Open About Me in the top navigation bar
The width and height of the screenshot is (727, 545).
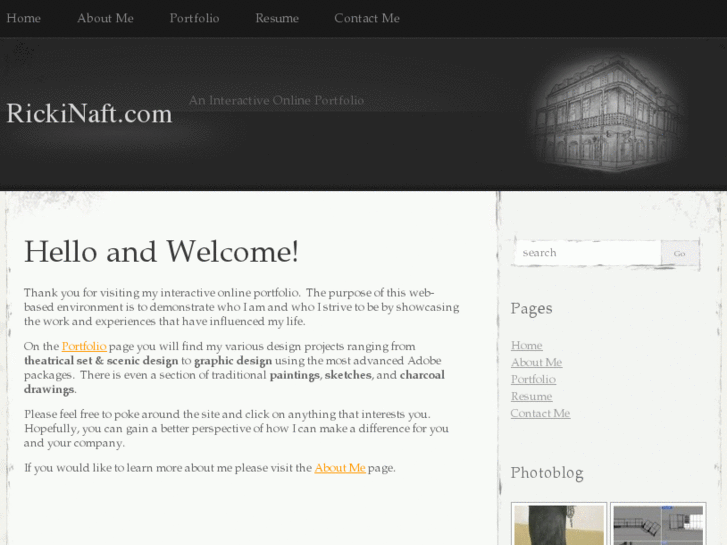coord(105,18)
